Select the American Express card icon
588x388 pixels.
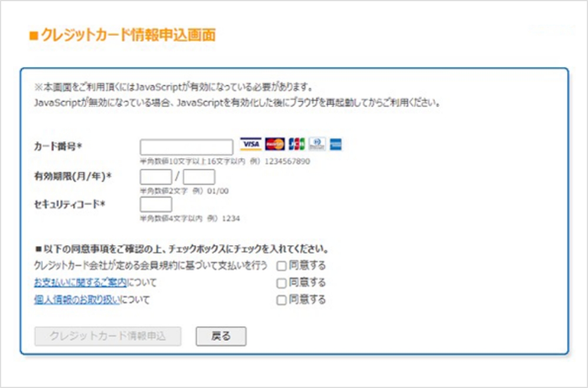coord(335,143)
